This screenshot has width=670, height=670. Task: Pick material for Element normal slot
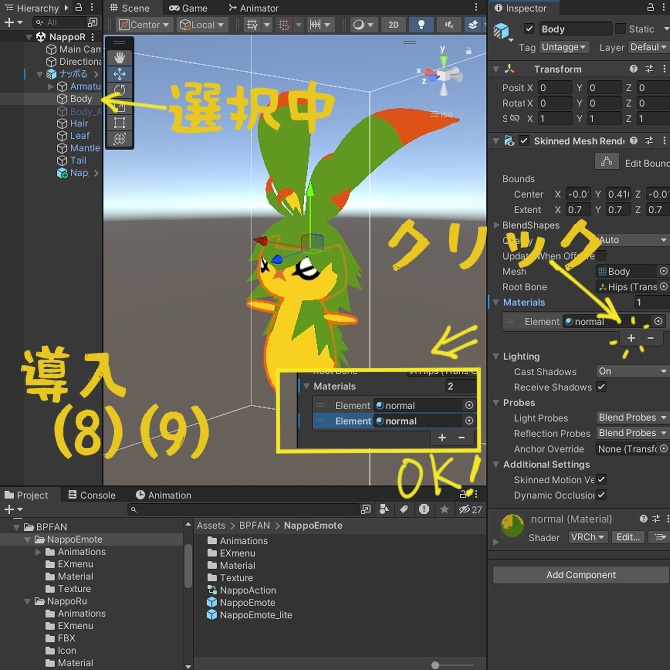click(658, 321)
